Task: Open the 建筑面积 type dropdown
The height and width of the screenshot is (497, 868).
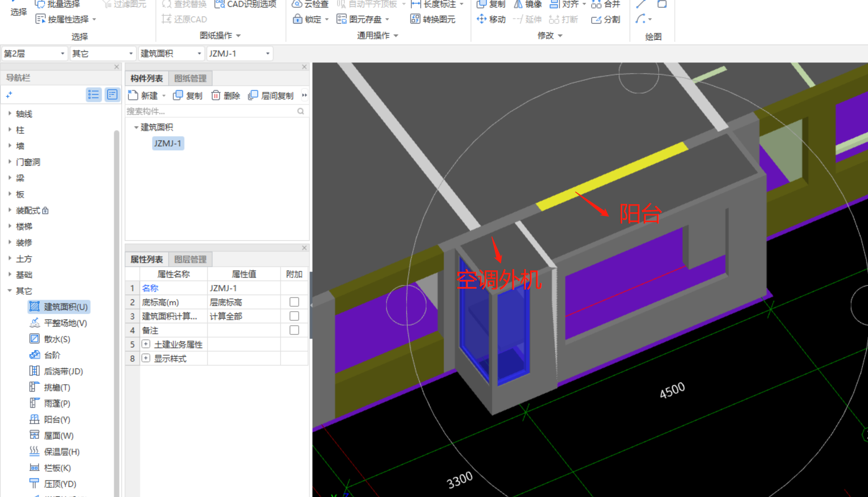Action: point(171,54)
